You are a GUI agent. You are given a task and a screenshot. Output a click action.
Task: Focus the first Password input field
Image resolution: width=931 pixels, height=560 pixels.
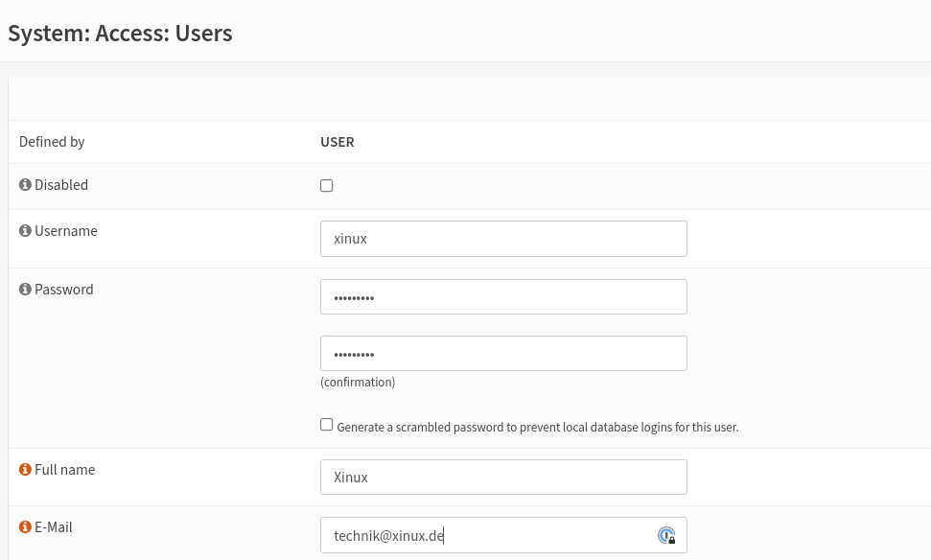(503, 297)
